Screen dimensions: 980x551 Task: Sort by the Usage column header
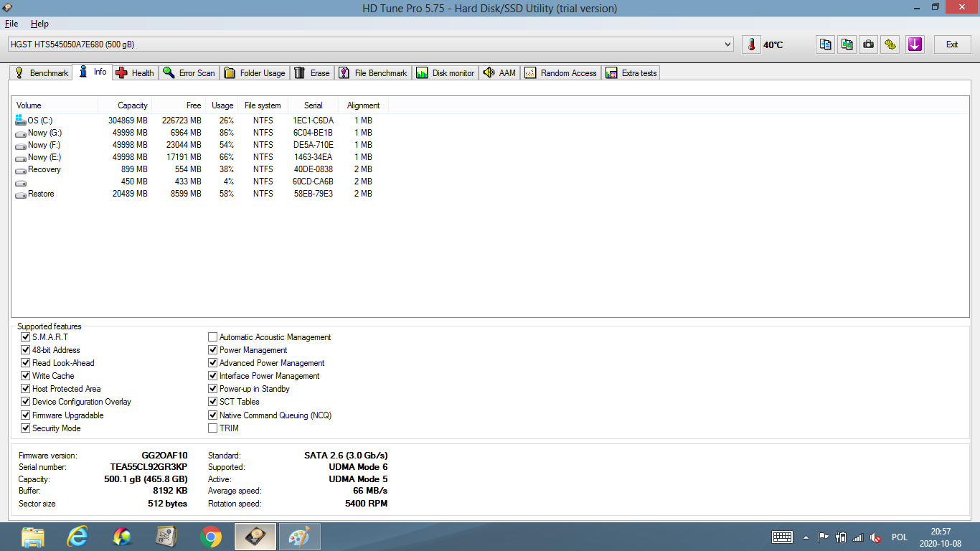[222, 105]
